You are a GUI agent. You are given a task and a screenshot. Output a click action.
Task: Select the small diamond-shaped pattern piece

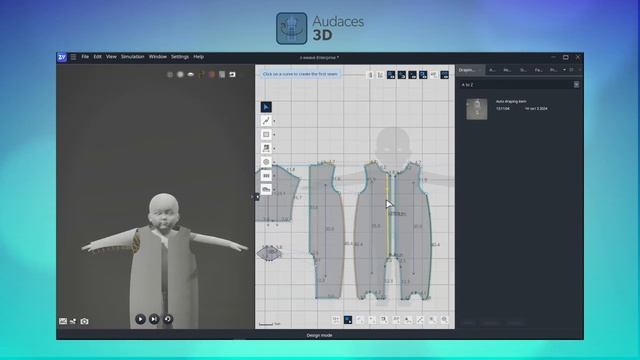(269, 253)
